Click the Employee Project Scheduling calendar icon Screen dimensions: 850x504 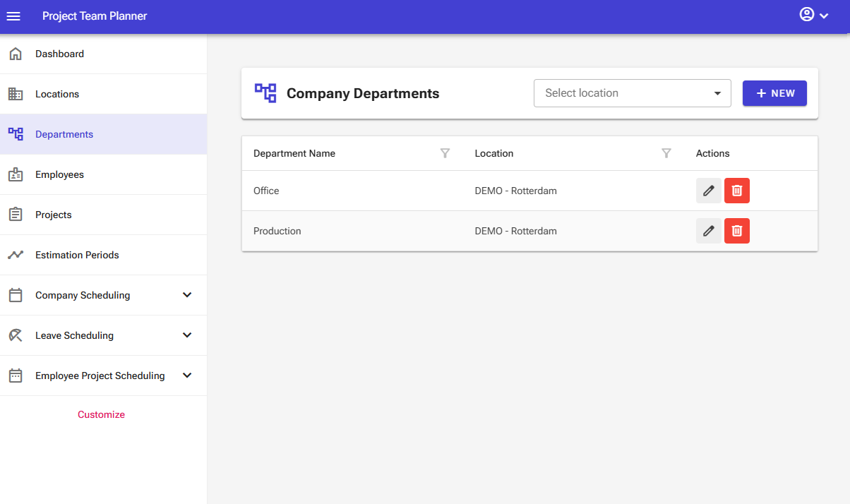click(x=16, y=376)
